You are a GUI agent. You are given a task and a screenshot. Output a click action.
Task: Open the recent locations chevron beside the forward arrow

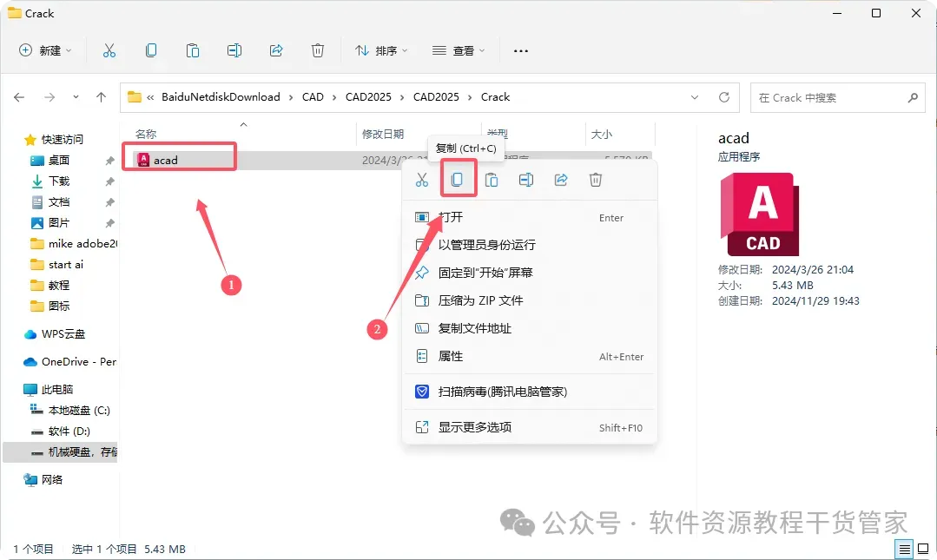(76, 97)
